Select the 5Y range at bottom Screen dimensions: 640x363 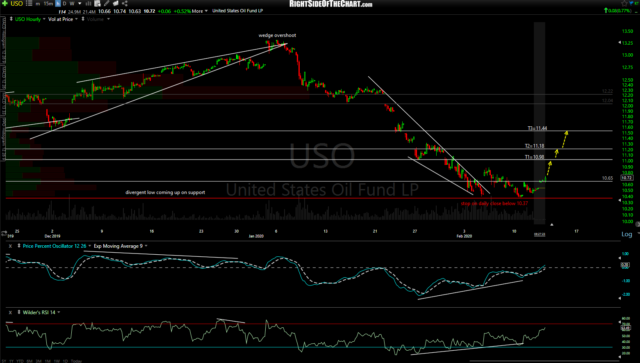[3, 361]
